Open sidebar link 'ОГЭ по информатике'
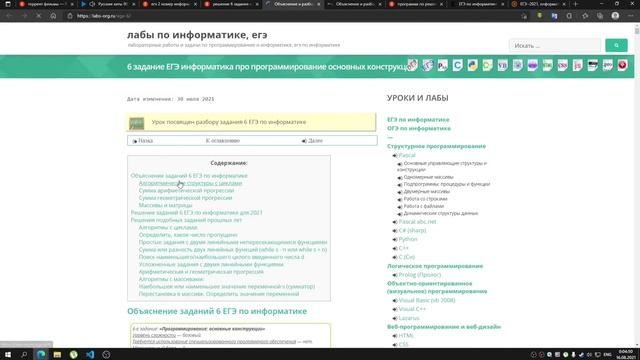The image size is (640, 360). (x=419, y=128)
